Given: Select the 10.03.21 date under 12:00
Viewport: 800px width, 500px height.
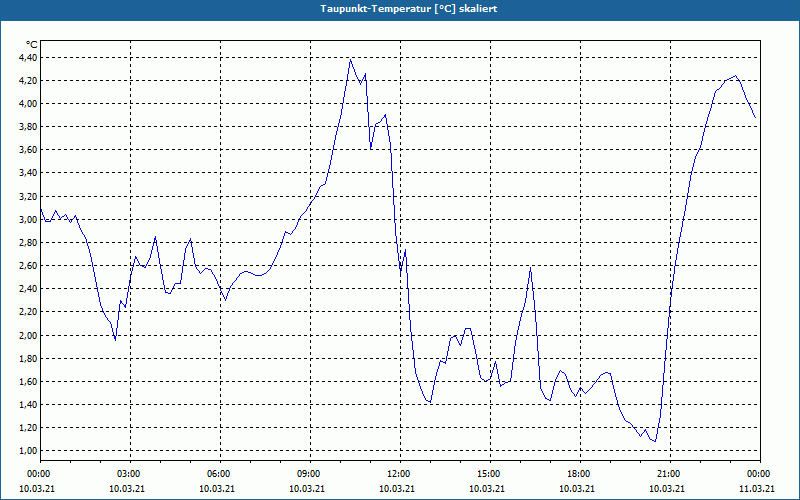Looking at the screenshot, I should coord(397,489).
